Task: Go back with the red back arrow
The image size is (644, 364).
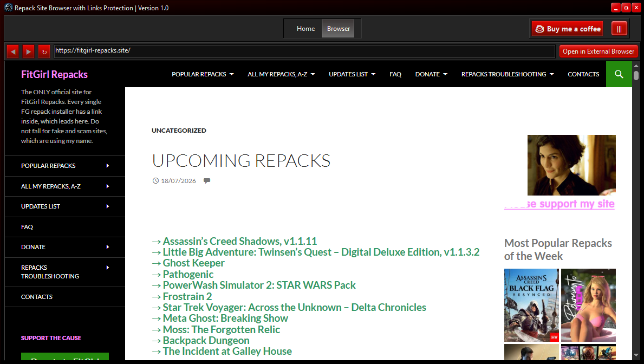Action: pos(13,51)
